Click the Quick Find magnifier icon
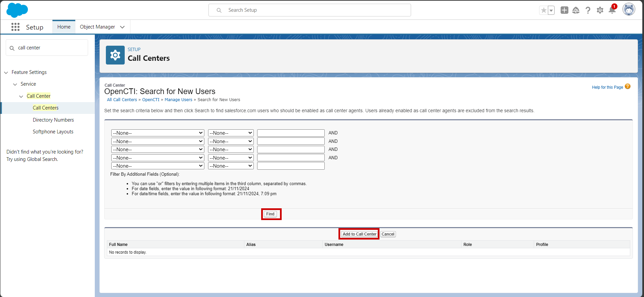 click(12, 48)
